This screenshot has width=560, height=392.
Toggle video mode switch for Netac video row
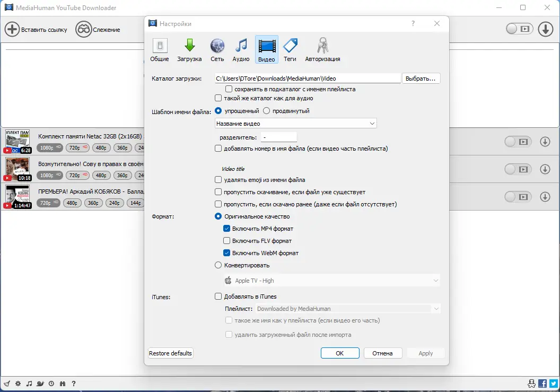518,142
